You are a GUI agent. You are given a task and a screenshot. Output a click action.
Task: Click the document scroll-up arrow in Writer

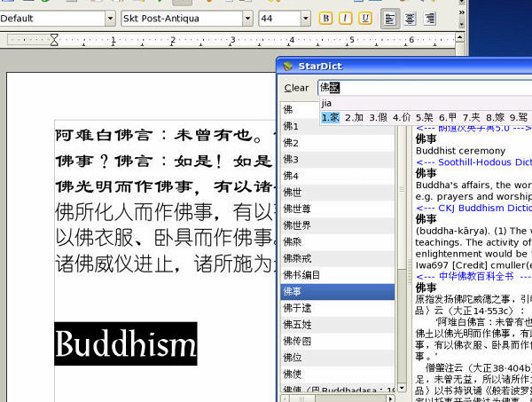pyautogui.click(x=459, y=36)
